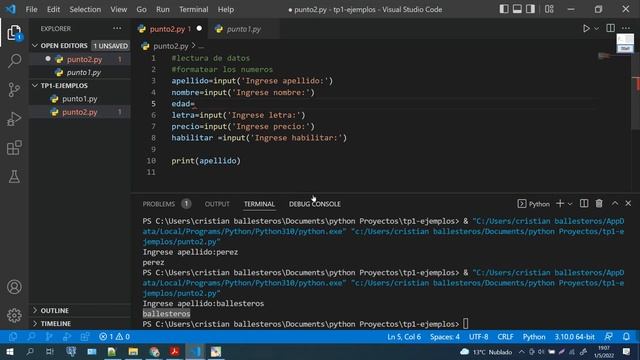This screenshot has height=360, width=640.
Task: Open Customize Layout button
Action: click(549, 9)
